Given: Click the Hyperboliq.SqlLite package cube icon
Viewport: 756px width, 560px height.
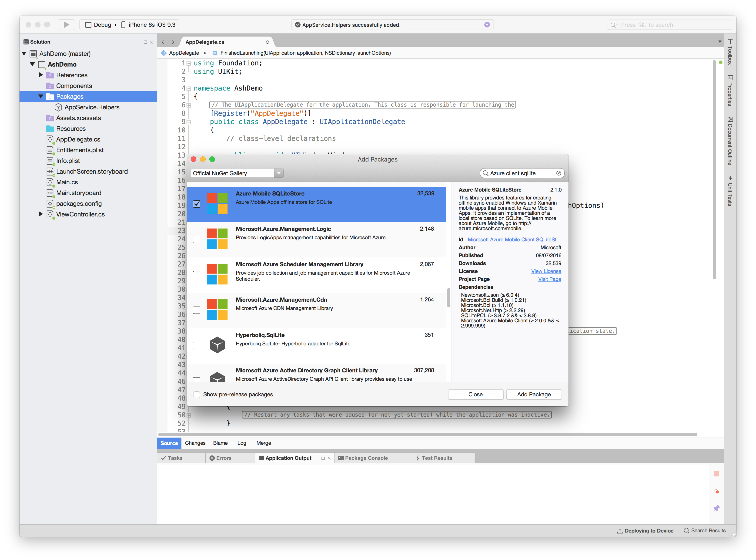Looking at the screenshot, I should pyautogui.click(x=217, y=345).
